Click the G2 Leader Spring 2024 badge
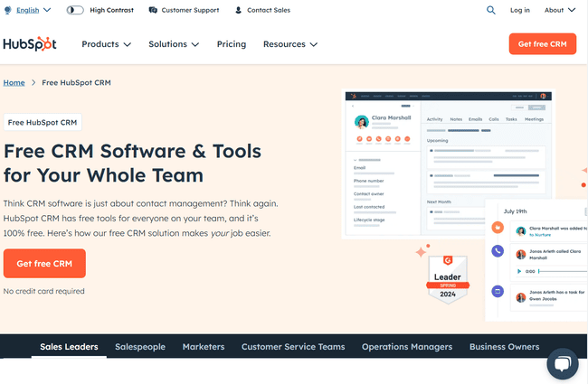The height and width of the screenshot is (384, 588). (448, 279)
